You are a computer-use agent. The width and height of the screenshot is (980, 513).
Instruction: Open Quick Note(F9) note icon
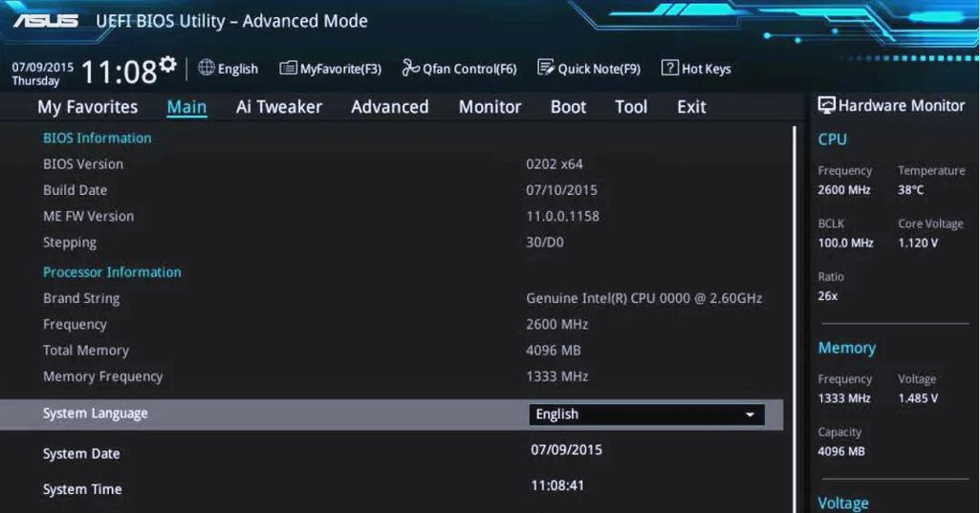pos(546,68)
